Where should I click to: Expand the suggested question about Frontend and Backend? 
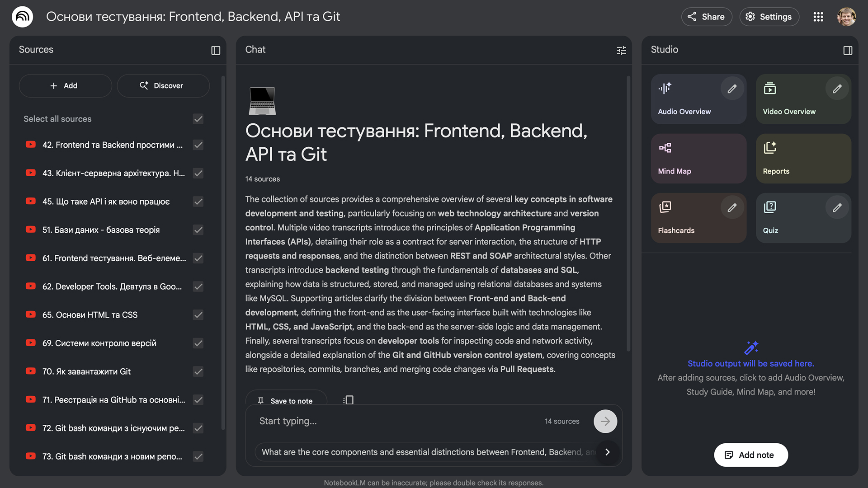coord(607,452)
